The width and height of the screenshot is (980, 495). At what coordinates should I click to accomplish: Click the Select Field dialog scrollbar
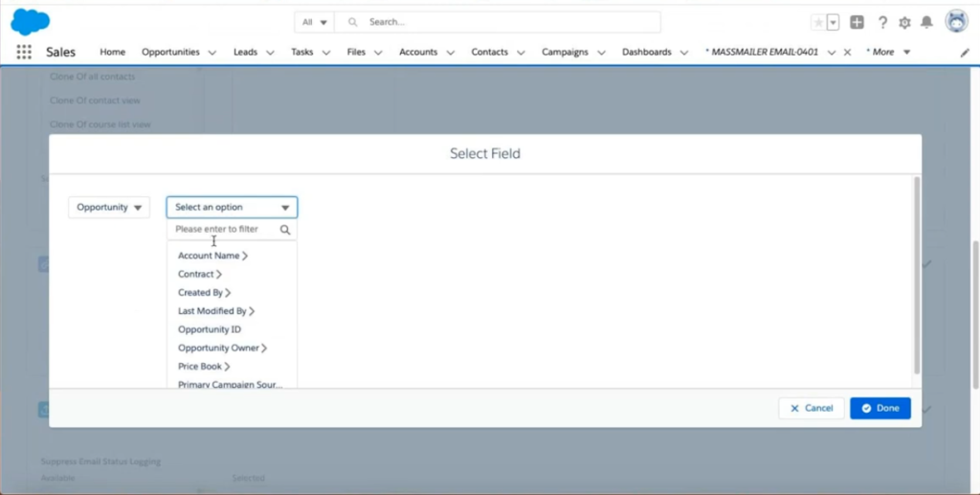tap(917, 275)
